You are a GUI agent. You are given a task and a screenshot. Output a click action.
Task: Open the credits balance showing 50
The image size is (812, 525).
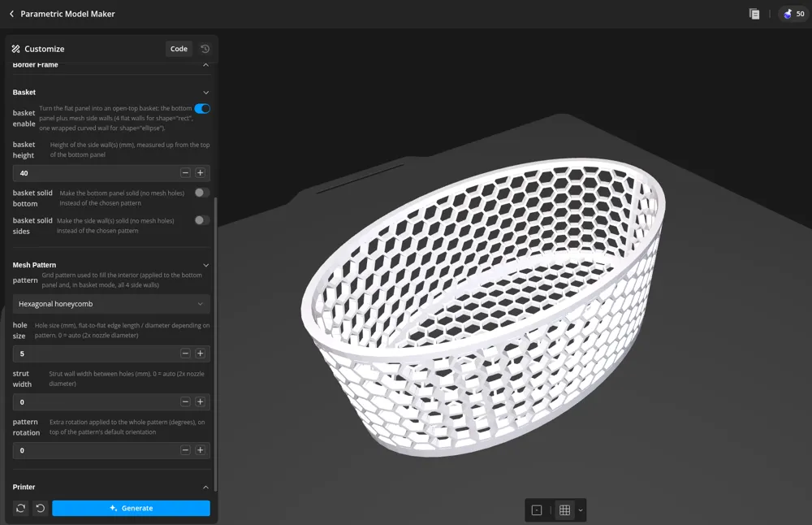[x=794, y=14]
